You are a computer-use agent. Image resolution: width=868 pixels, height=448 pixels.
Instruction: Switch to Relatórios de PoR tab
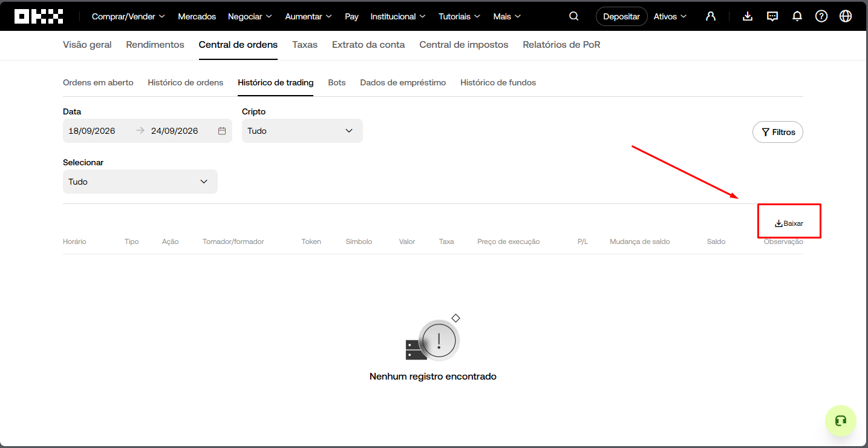pyautogui.click(x=561, y=45)
